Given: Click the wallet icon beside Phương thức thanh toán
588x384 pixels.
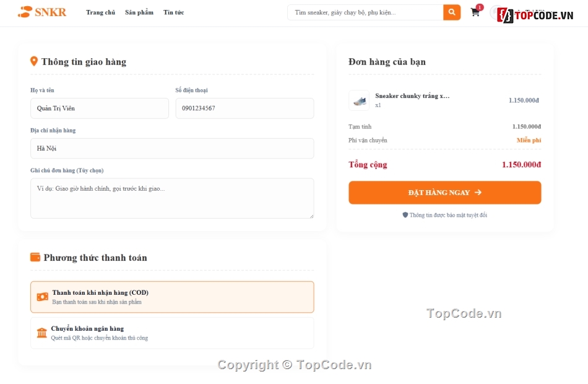Looking at the screenshot, I should click(35, 257).
